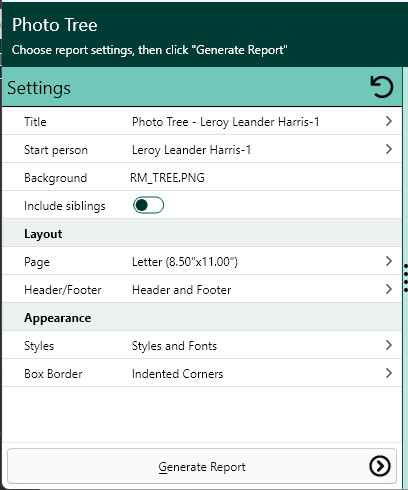
Task: Click the Background label
Action: (55, 178)
